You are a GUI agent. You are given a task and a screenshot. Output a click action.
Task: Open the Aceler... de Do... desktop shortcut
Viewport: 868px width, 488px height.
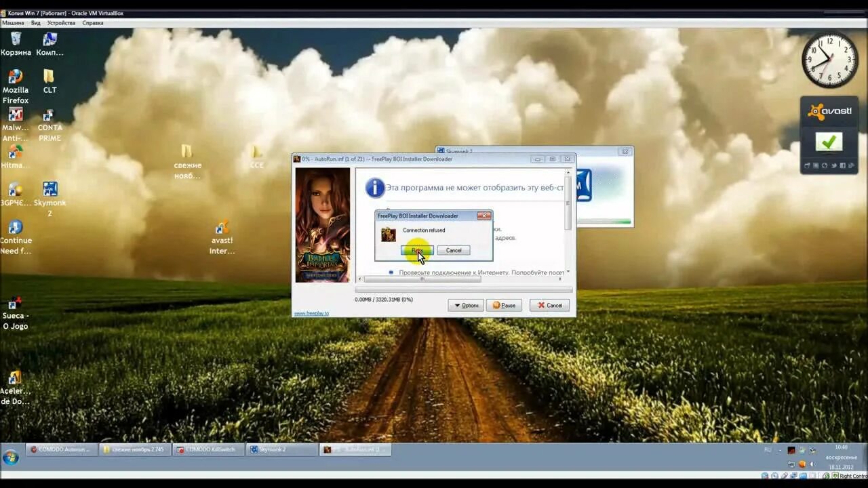16,388
